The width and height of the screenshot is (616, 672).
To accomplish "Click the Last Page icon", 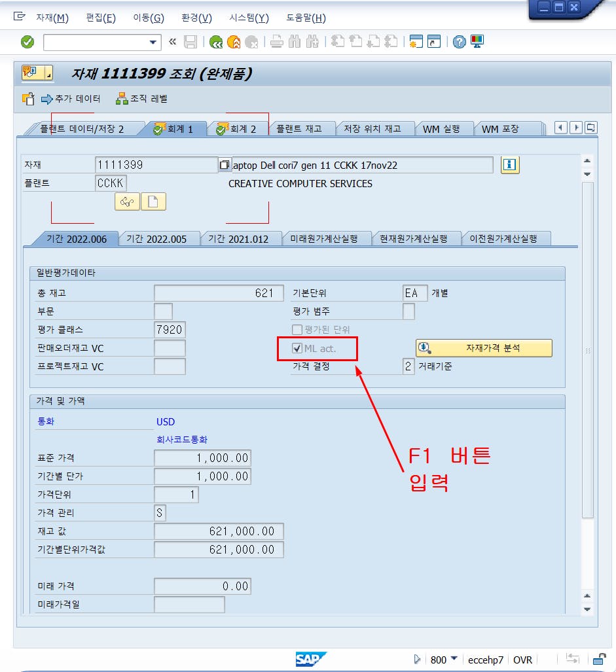I will click(391, 42).
